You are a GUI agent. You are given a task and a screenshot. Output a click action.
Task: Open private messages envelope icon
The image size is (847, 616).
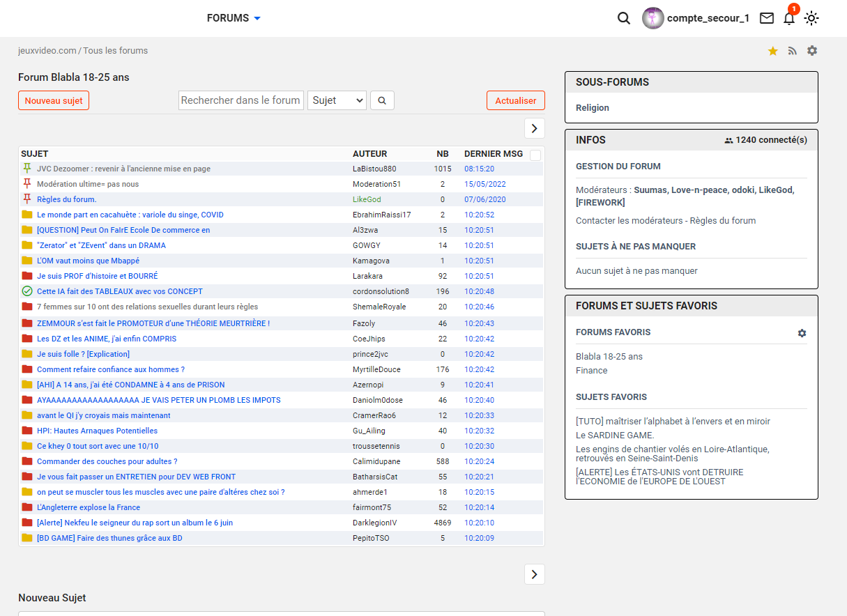767,18
